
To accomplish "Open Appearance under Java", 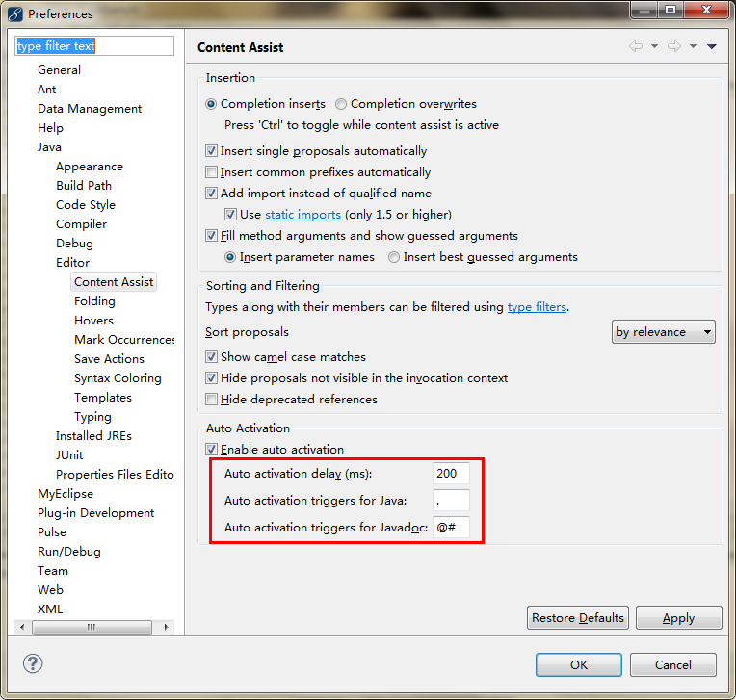I will (90, 167).
